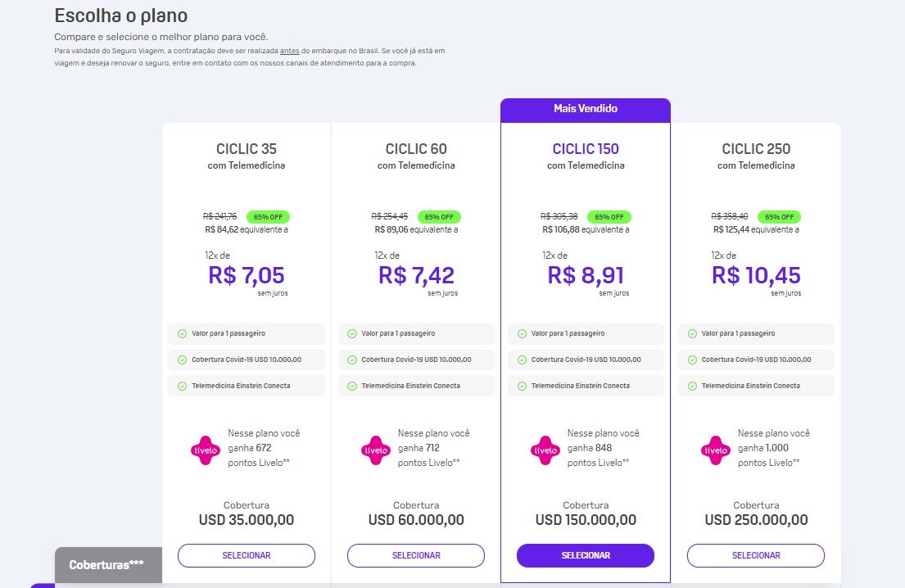Screen dimensions: 905x588
Task: Select the CICLIC 250 plan
Action: pyautogui.click(x=756, y=555)
